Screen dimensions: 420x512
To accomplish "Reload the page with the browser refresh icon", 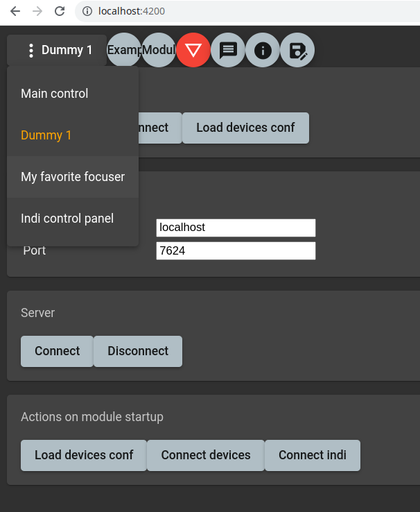I will pos(60,11).
